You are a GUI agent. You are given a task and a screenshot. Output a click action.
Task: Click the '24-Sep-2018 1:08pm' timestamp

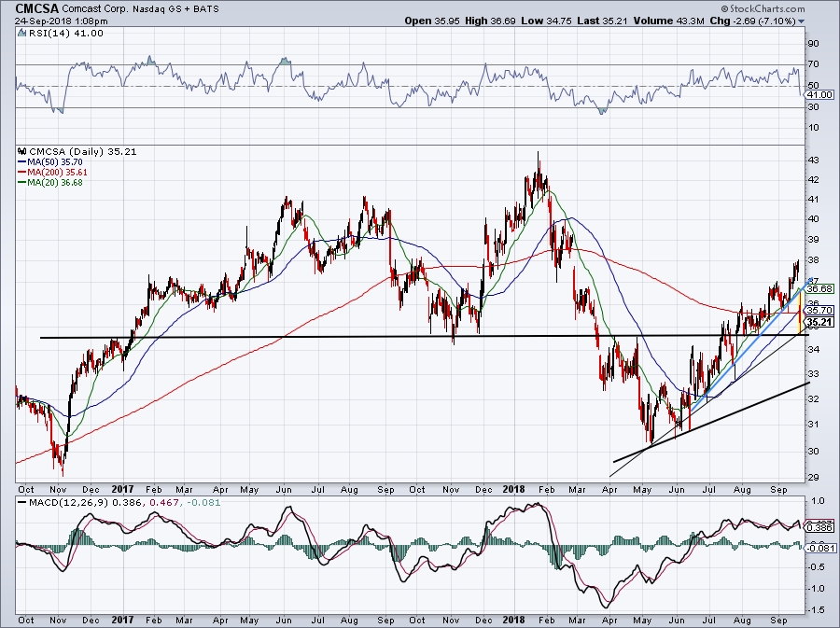pyautogui.click(x=61, y=21)
